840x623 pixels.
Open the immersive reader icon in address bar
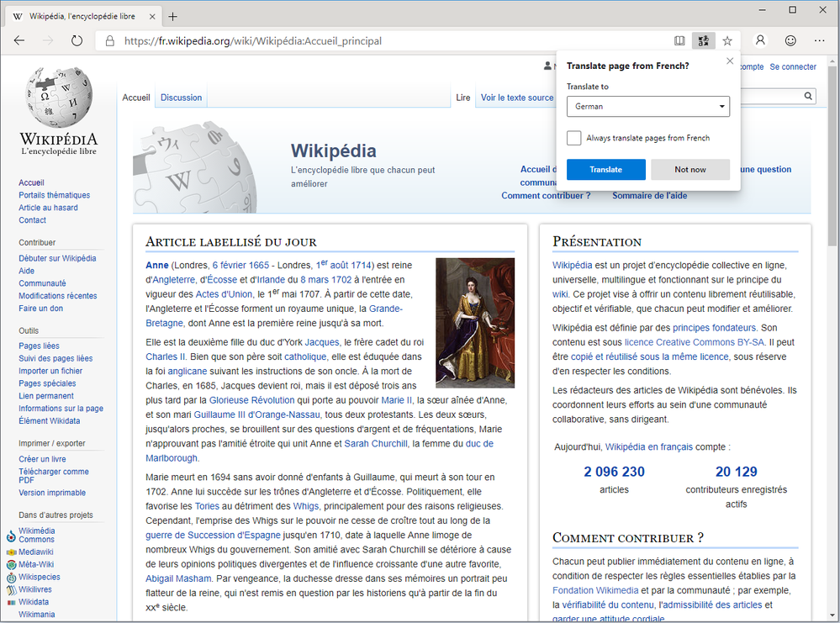tap(679, 40)
